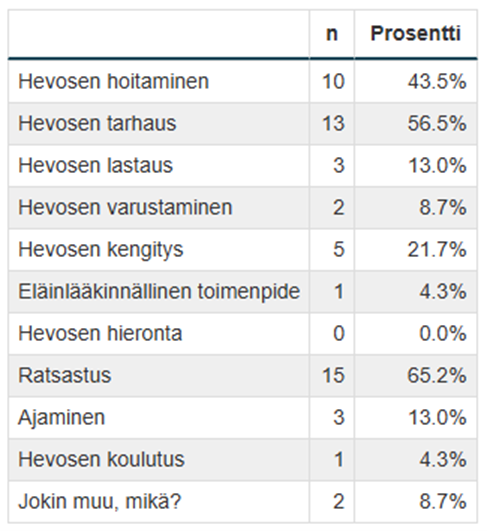Click the 'Hevosen lastaus' row label
Image resolution: width=487 pixels, height=531 pixels.
96,165
